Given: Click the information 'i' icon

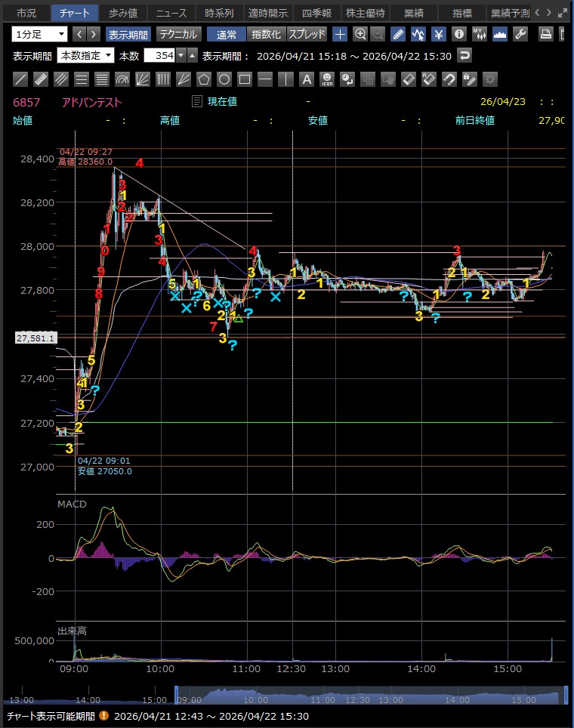Looking at the screenshot, I should tap(458, 34).
